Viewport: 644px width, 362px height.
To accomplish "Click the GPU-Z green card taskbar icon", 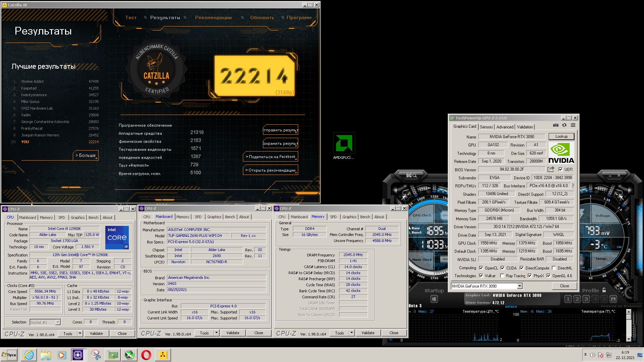I will point(113,355).
